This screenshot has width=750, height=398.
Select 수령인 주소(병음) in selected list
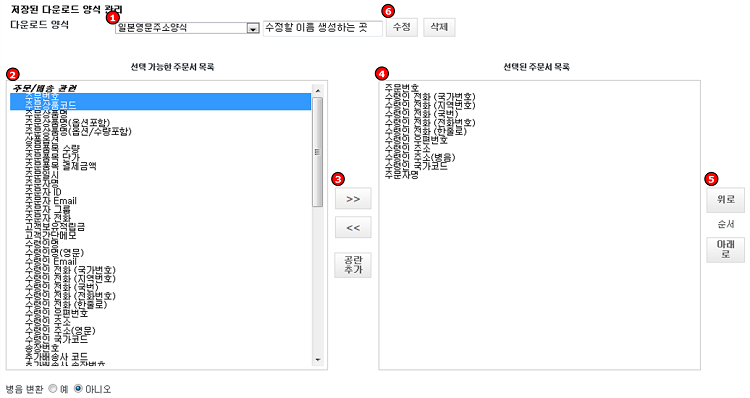(x=420, y=157)
